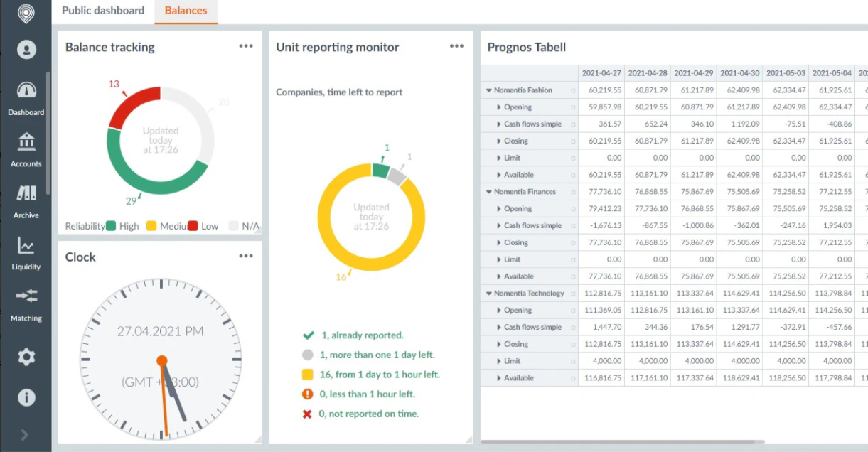This screenshot has height=452, width=868.
Task: Open the Balance tracking widget options menu
Action: (247, 45)
